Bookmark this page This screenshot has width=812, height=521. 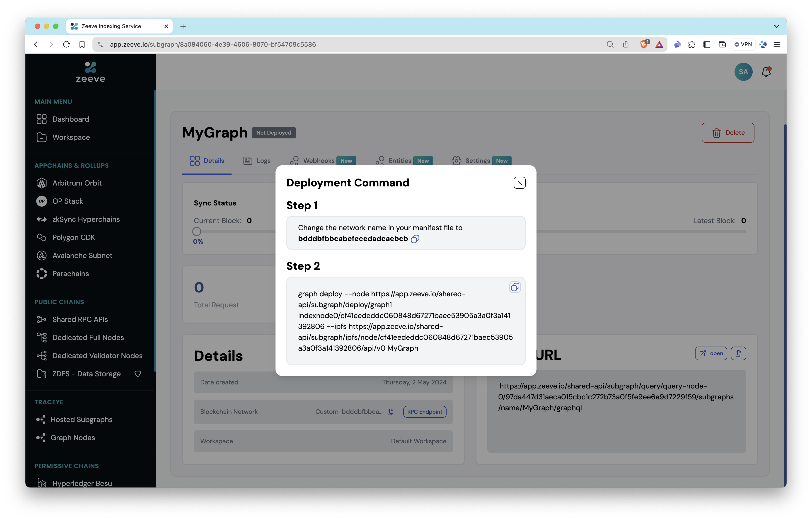[82, 44]
